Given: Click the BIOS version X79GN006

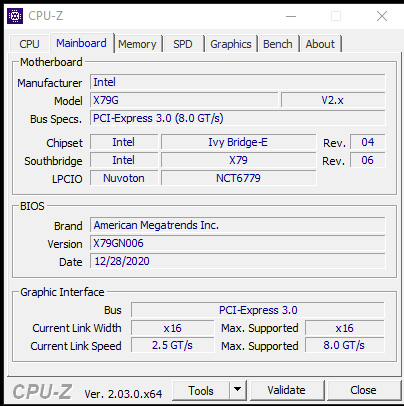Looking at the screenshot, I should [238, 243].
